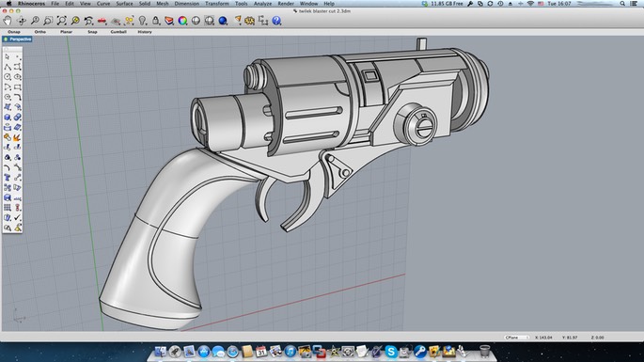This screenshot has width=644, height=362.
Task: Select the Pan (hand) tool in the toolbar
Action: pos(8,21)
